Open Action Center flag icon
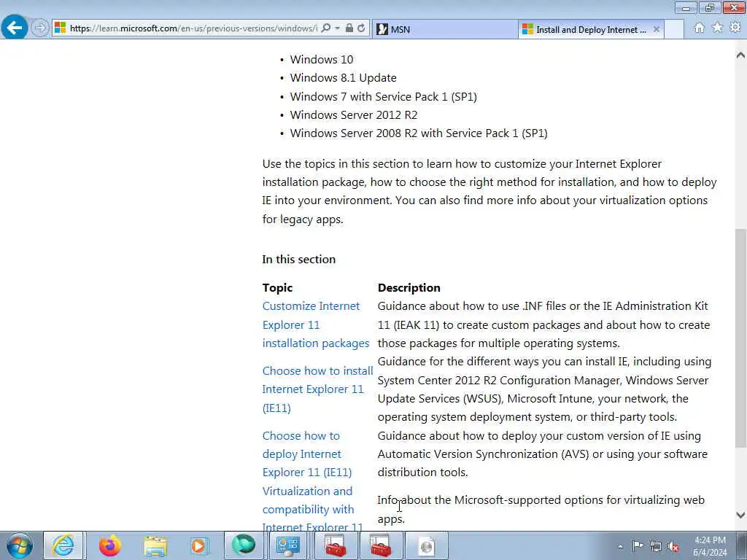The height and width of the screenshot is (560, 747). click(x=638, y=546)
